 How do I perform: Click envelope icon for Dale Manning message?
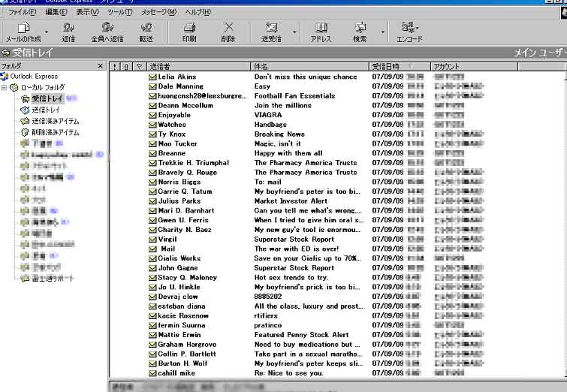152,86
